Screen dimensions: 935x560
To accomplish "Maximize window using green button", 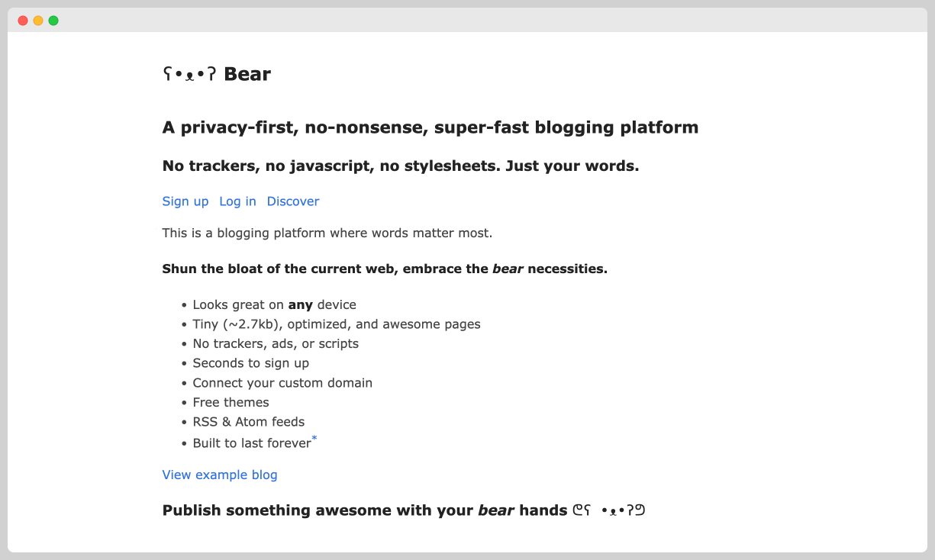I will pyautogui.click(x=53, y=20).
